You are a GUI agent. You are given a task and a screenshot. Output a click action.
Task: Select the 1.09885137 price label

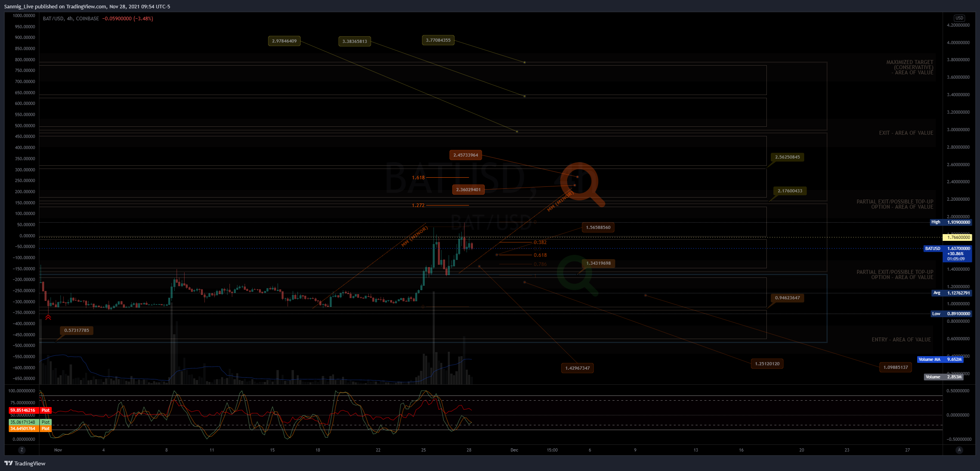click(896, 367)
